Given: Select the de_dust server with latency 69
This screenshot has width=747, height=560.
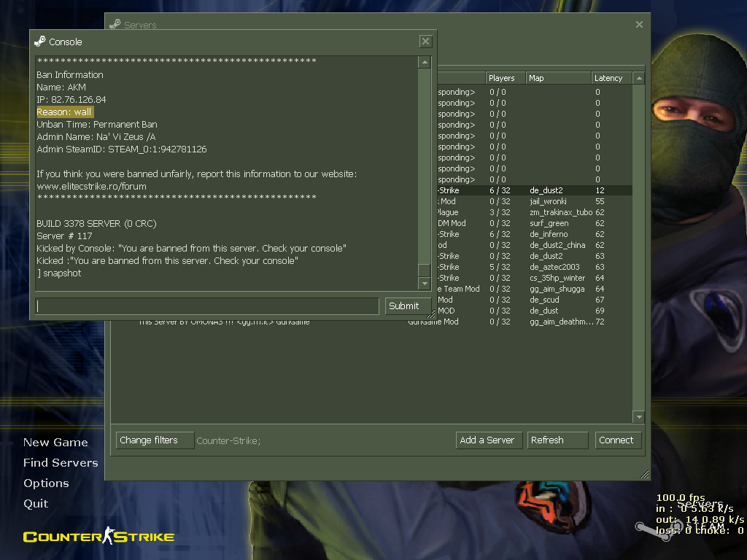Looking at the screenshot, I should (535, 311).
